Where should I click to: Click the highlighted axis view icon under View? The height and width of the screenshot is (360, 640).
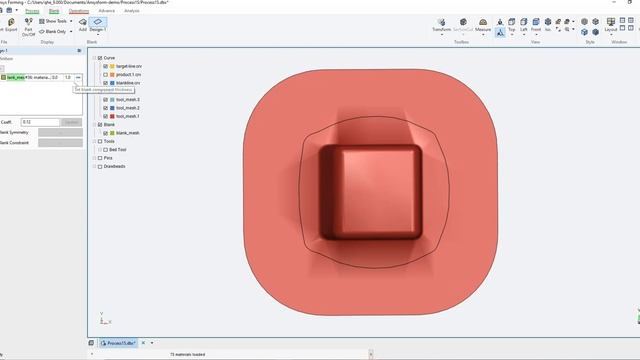click(x=500, y=32)
